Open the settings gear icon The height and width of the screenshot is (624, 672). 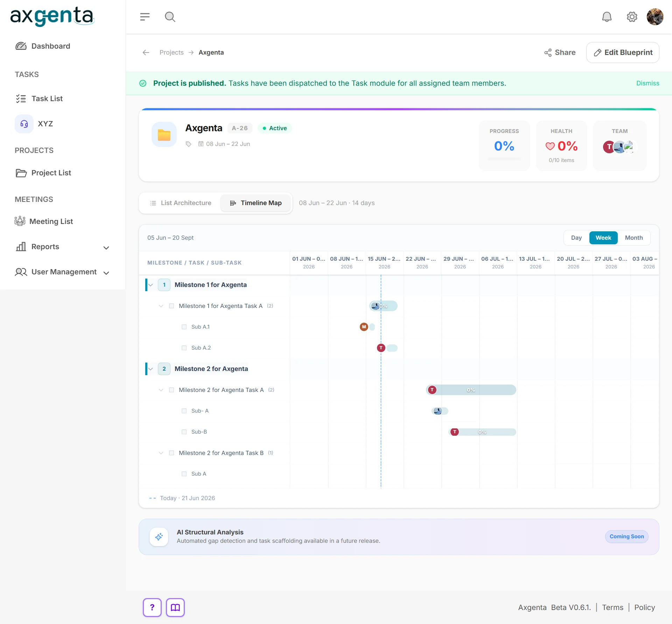(x=632, y=16)
